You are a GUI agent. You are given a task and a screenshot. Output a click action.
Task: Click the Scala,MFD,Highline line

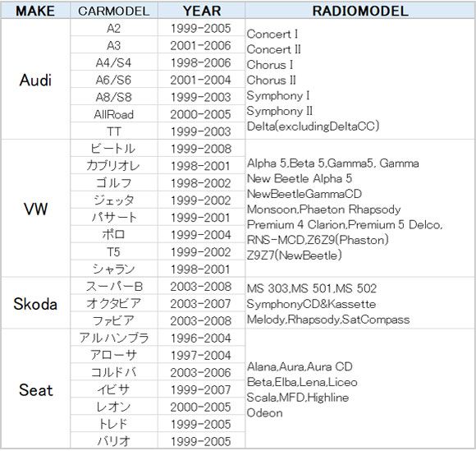pos(298,398)
